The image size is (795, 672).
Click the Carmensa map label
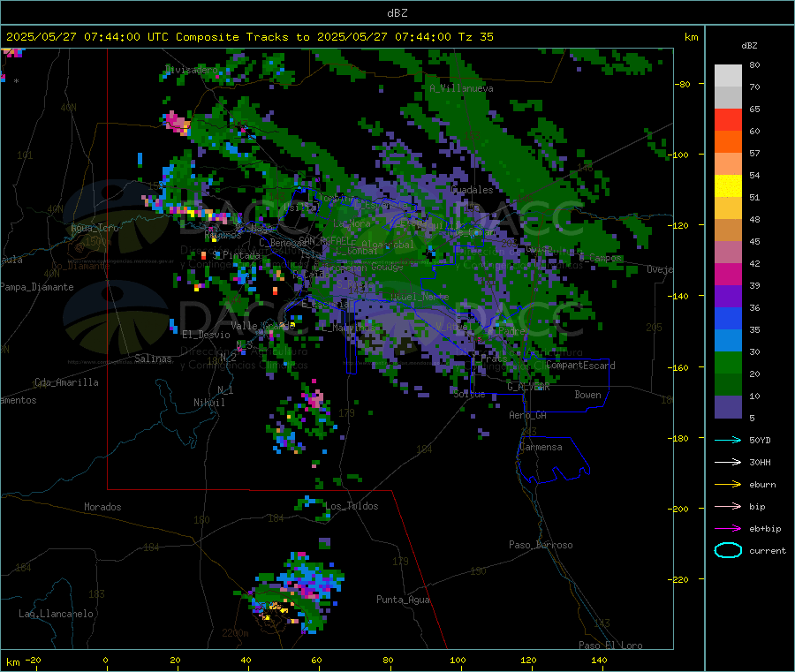tap(541, 448)
